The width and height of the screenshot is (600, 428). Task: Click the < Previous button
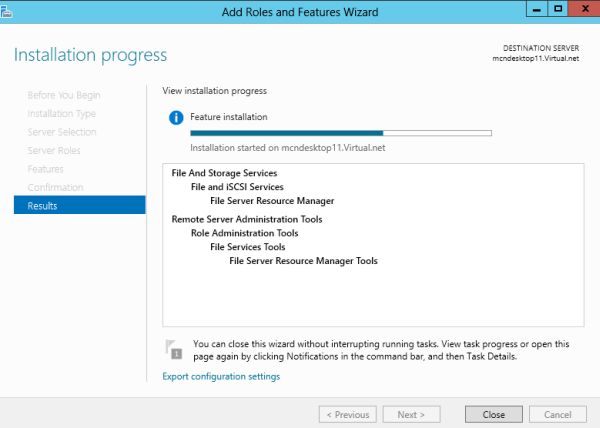click(348, 415)
